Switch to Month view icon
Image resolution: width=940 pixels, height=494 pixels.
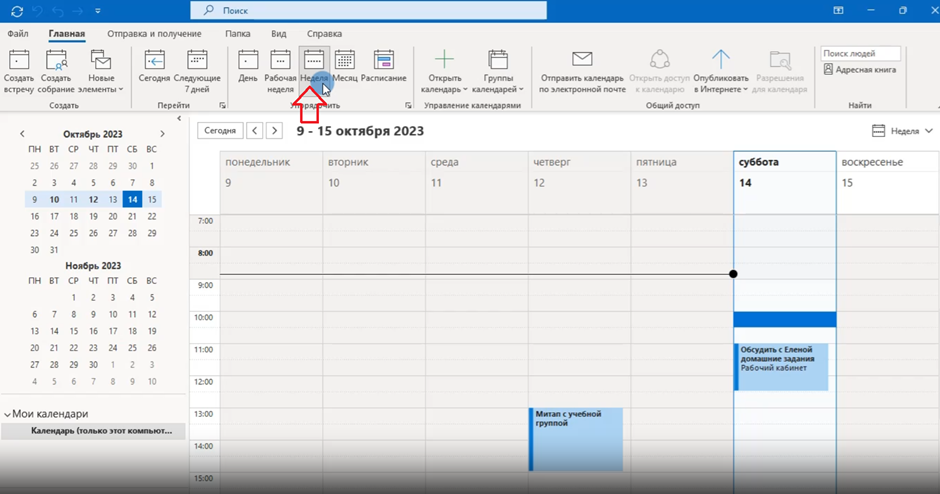pos(345,60)
